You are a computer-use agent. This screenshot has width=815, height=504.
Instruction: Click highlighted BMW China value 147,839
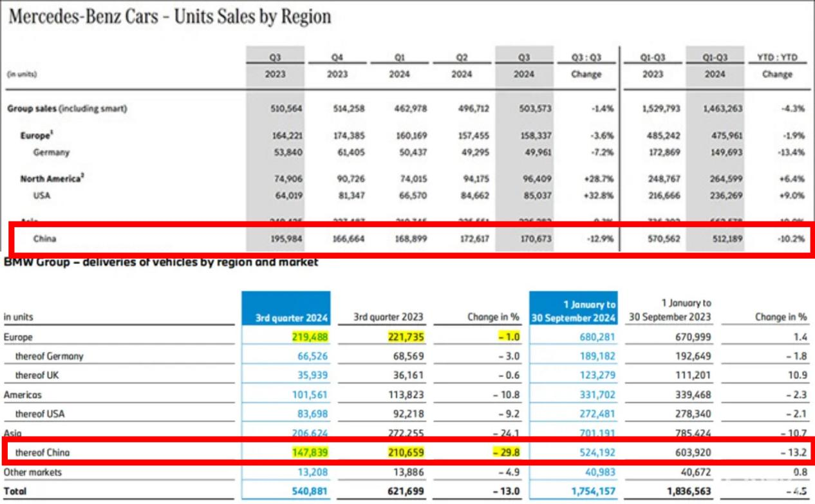click(x=310, y=453)
